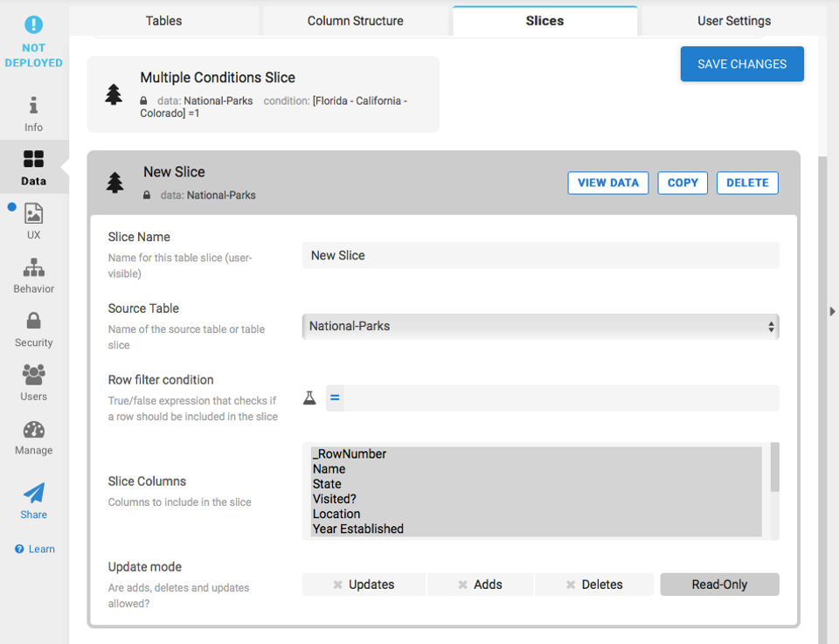This screenshot has width=839, height=644.
Task: Enable Read-Only update mode
Action: 719,585
